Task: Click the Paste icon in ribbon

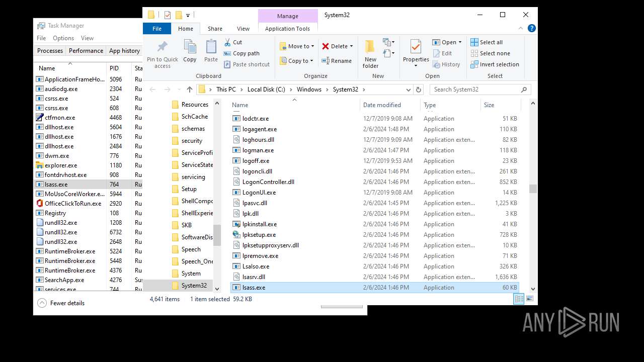Action: point(211,47)
